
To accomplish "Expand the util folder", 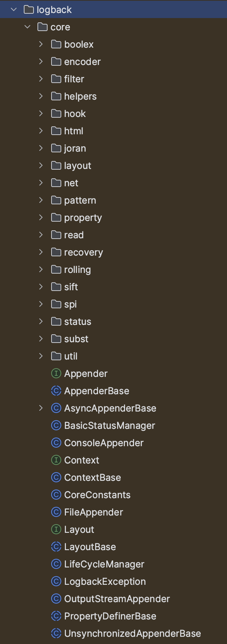I will coord(41,356).
